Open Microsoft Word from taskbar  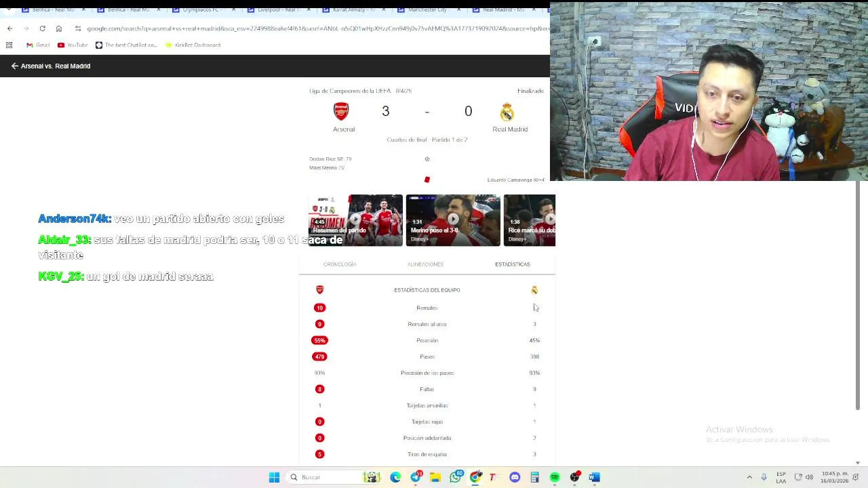(x=594, y=477)
